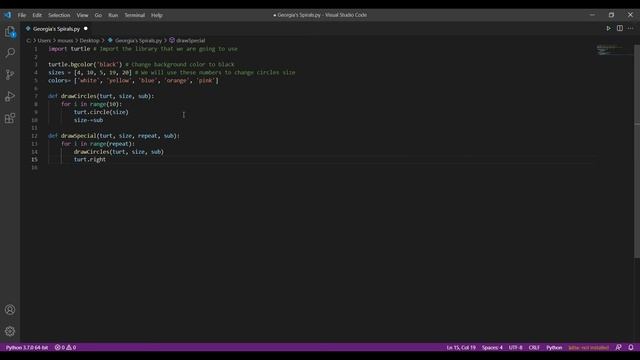Viewport: 640px width, 360px height.
Task: Show errors and warnings count
Action: point(65,347)
